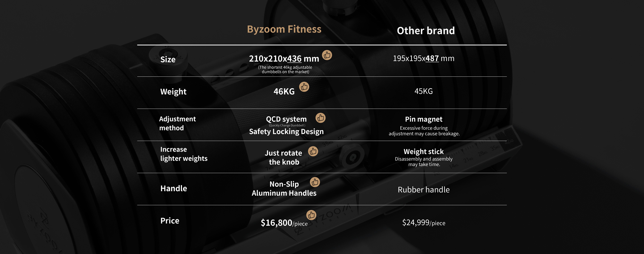Select the Size row label
Viewport: 644px width, 254px height.
168,60
